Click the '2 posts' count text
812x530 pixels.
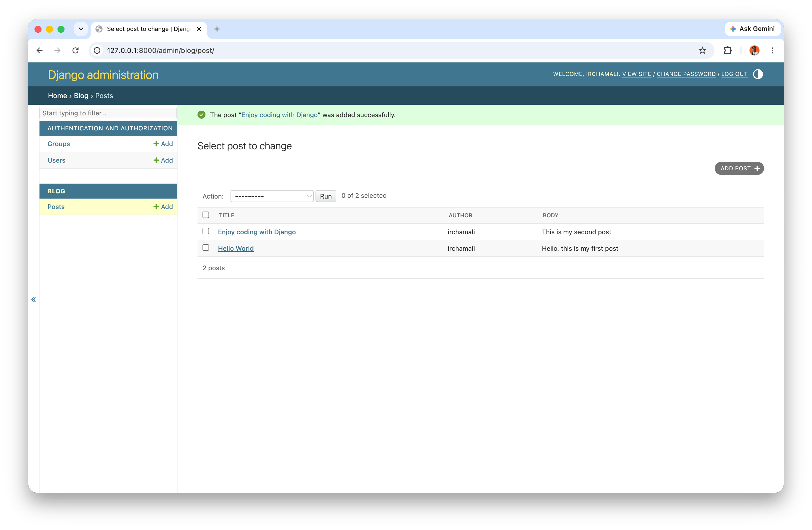pyautogui.click(x=213, y=268)
